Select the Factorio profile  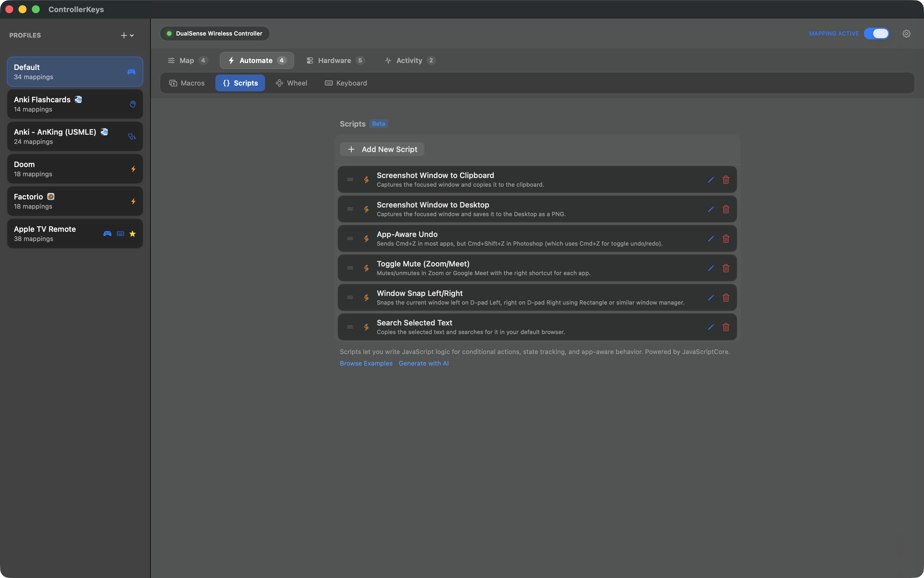pos(75,201)
